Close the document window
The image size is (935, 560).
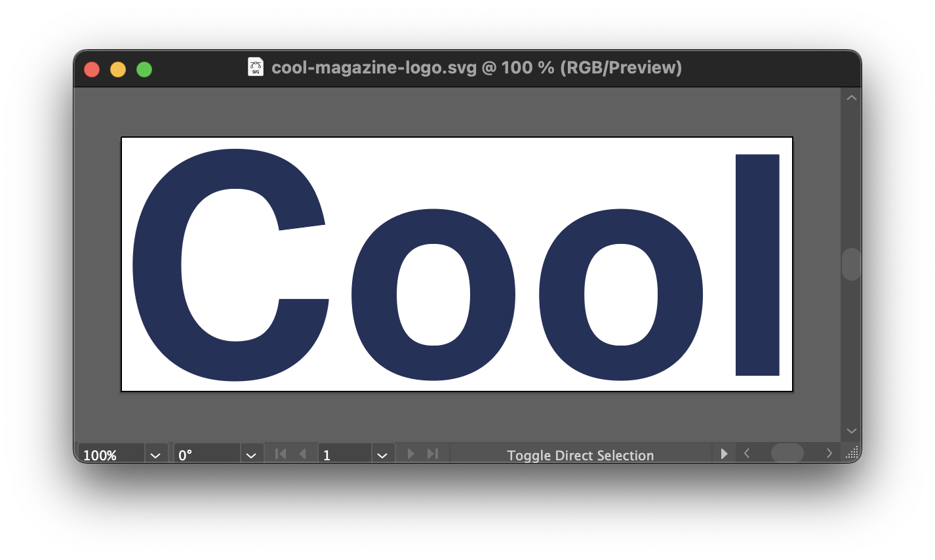[x=92, y=70]
